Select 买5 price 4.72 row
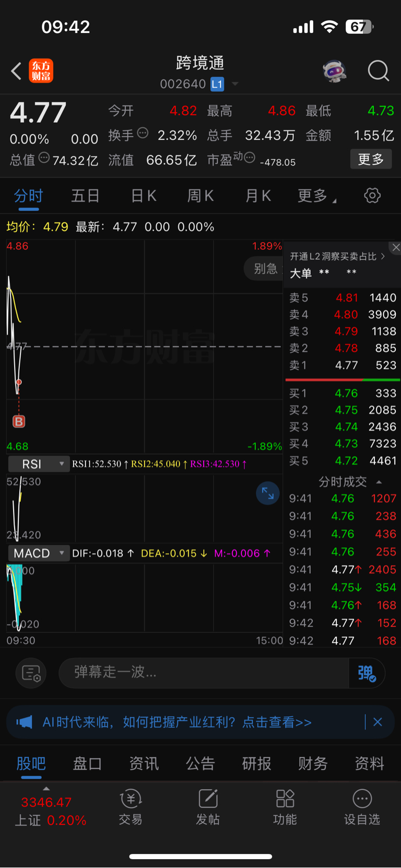Screen dimensions: 401x868 [x=343, y=461]
